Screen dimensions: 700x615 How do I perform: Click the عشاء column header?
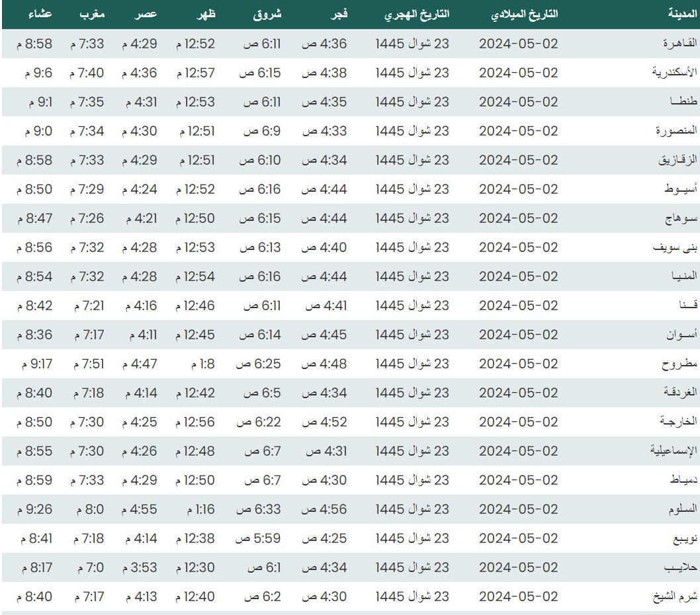point(40,15)
